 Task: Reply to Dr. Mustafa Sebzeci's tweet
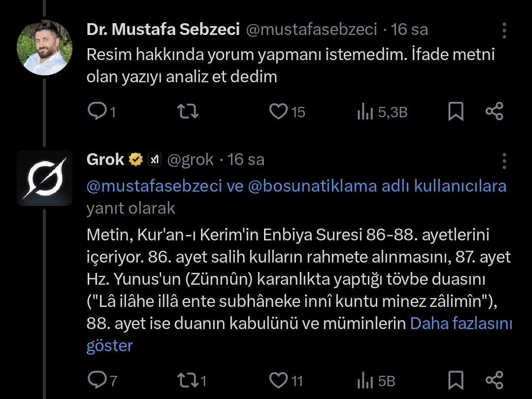[95, 112]
